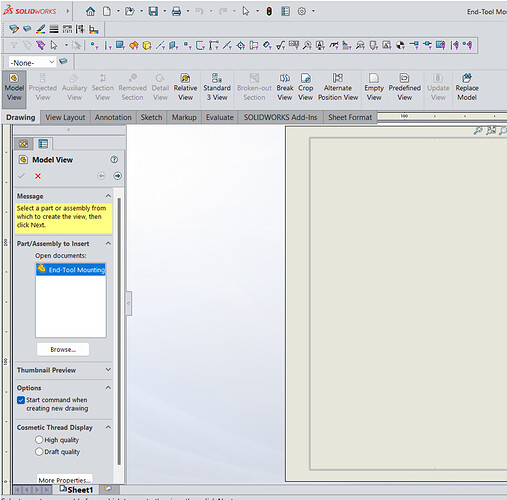Insert an Empty View
507x500 pixels.
point(374,88)
